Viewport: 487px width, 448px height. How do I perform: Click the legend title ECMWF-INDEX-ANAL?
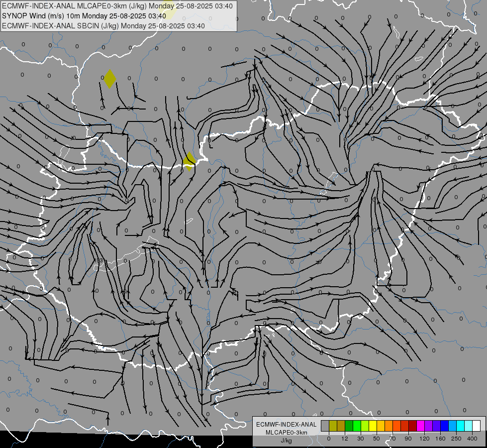click(286, 425)
